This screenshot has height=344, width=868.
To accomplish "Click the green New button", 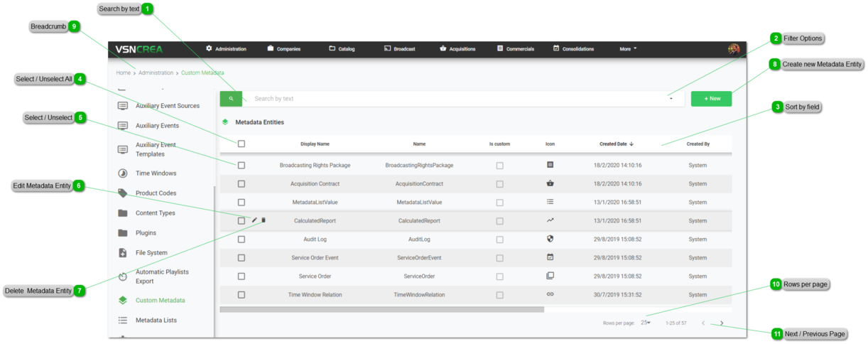I will (711, 99).
